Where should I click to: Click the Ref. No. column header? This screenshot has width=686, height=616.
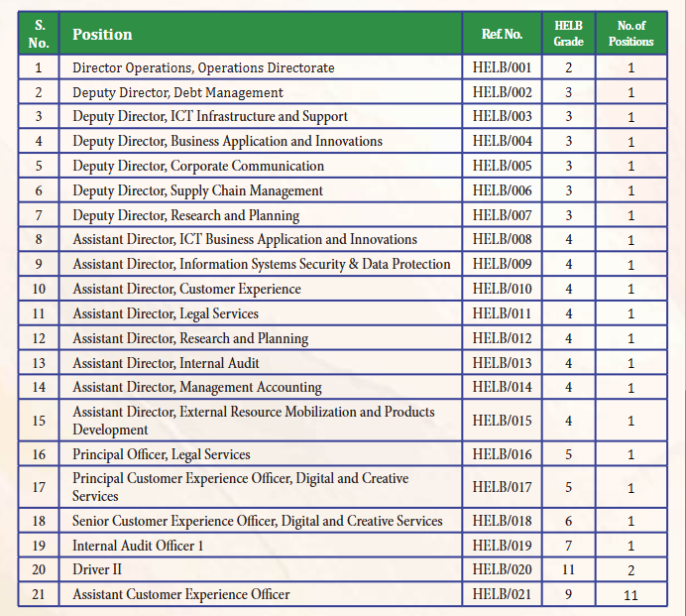point(502,35)
